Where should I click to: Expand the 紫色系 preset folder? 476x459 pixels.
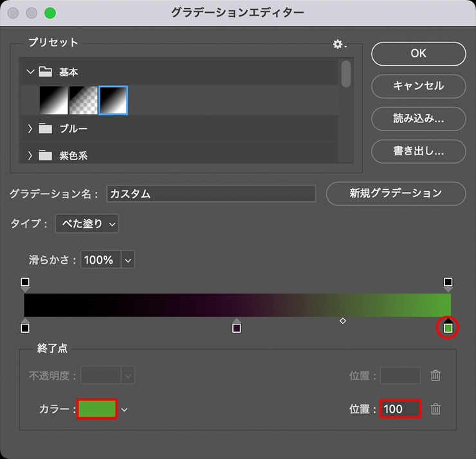coord(30,156)
